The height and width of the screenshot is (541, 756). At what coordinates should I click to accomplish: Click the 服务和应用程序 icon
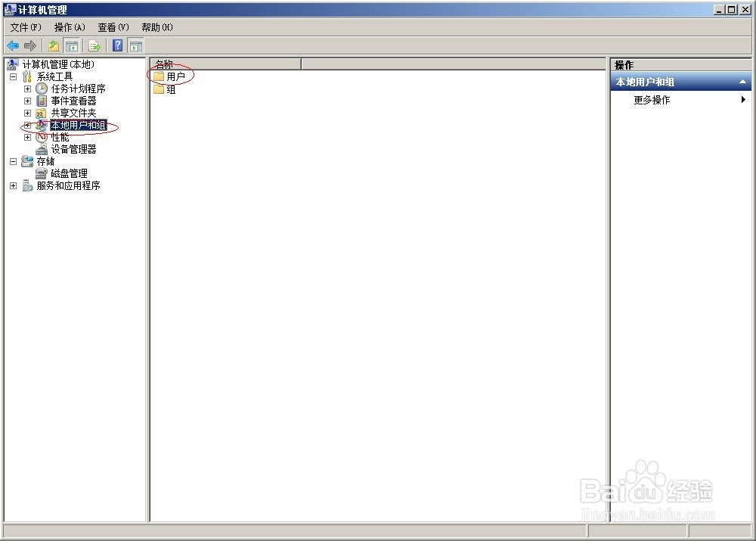27,185
